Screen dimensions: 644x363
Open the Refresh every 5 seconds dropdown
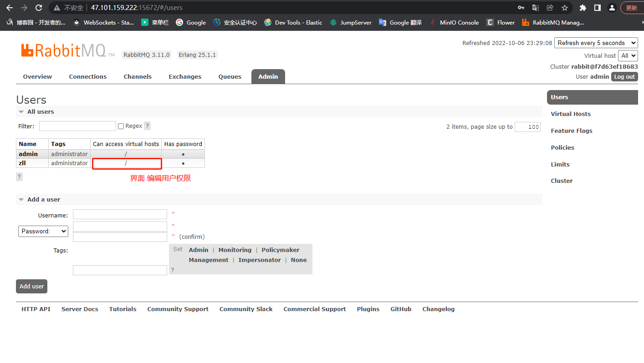pyautogui.click(x=596, y=43)
